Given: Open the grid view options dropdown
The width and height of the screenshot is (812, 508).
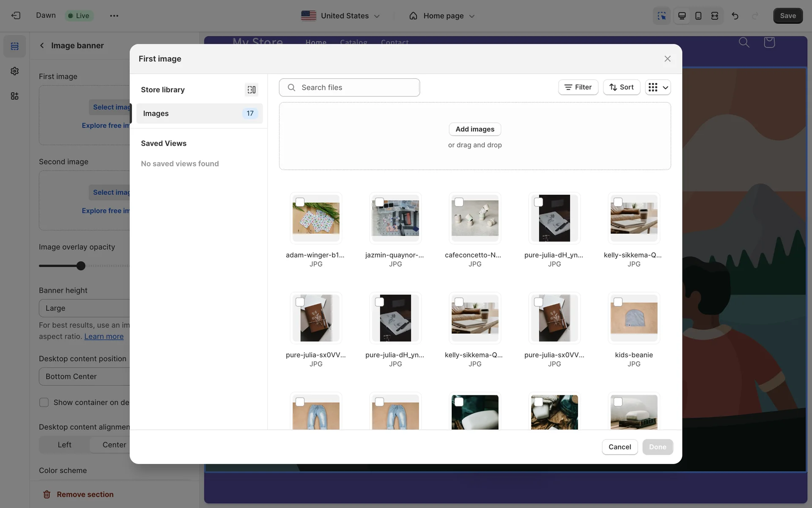Looking at the screenshot, I should point(658,87).
